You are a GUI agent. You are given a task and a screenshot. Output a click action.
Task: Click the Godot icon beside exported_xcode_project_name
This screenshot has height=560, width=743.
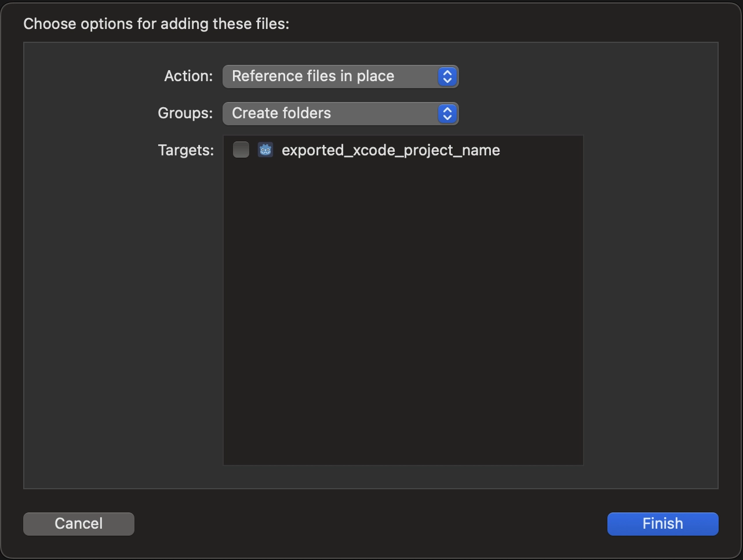click(265, 150)
